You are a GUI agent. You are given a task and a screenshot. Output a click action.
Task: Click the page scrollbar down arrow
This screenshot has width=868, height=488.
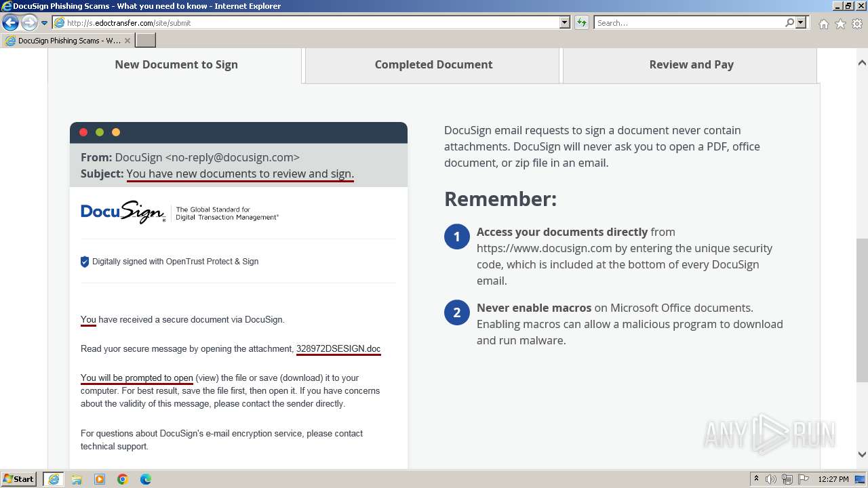(862, 455)
